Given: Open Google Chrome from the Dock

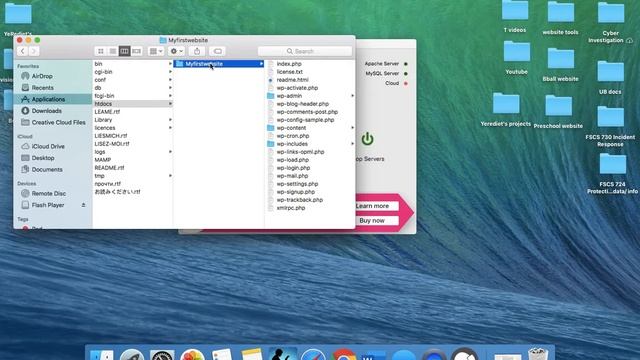Looking at the screenshot, I should [344, 355].
